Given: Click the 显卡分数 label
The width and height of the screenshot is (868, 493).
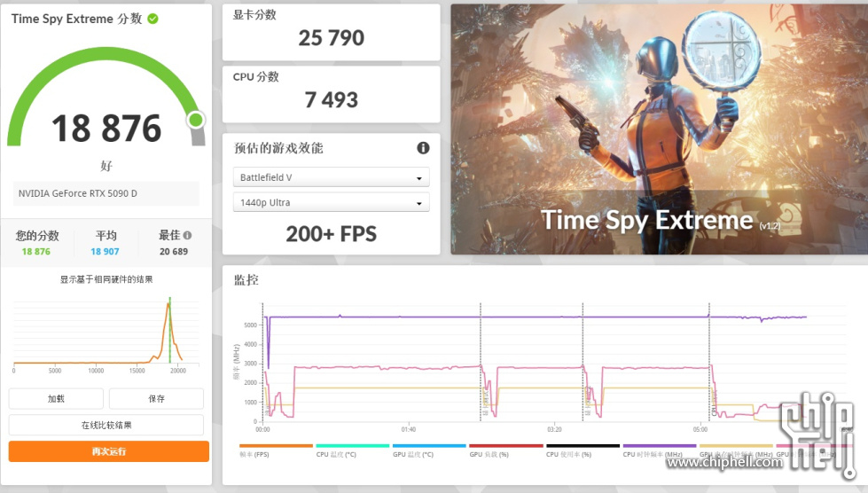Looking at the screenshot, I should (254, 15).
